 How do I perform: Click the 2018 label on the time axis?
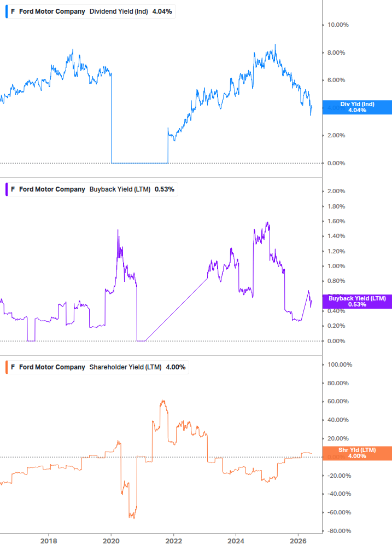click(x=49, y=541)
